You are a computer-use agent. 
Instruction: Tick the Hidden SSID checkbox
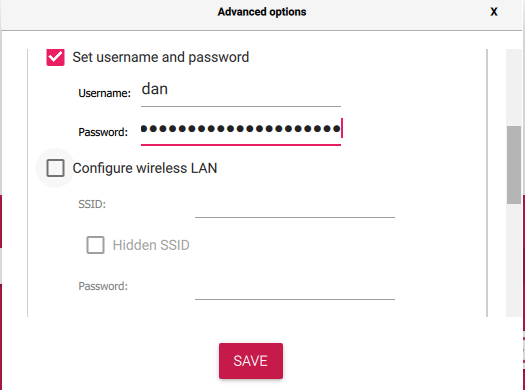coord(95,245)
